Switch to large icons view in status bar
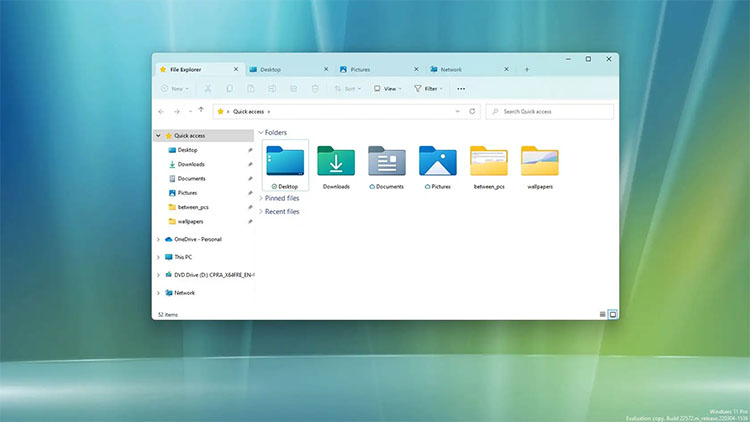The height and width of the screenshot is (422, 750). point(613,314)
